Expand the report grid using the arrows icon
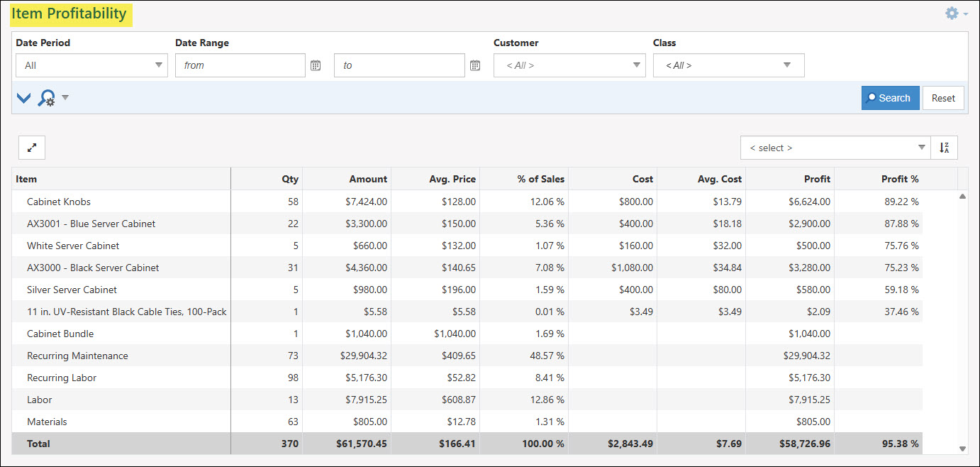 coord(31,147)
